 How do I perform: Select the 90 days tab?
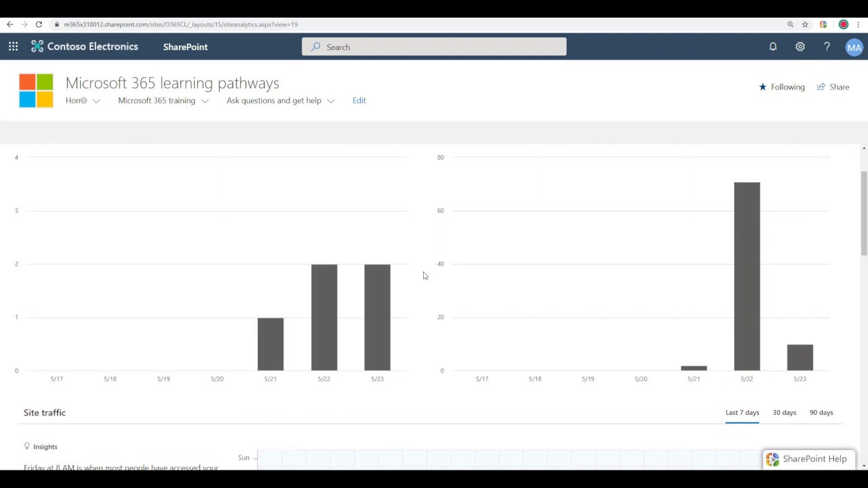click(821, 412)
